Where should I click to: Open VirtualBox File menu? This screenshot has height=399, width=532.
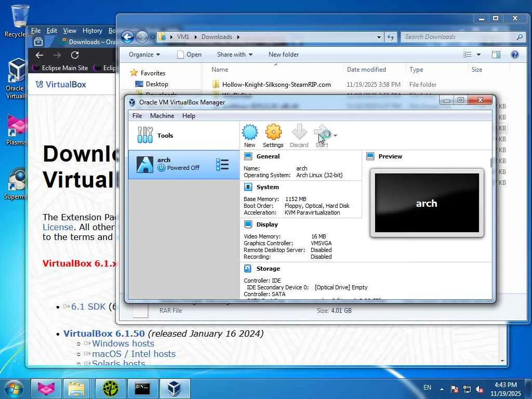[x=137, y=116]
